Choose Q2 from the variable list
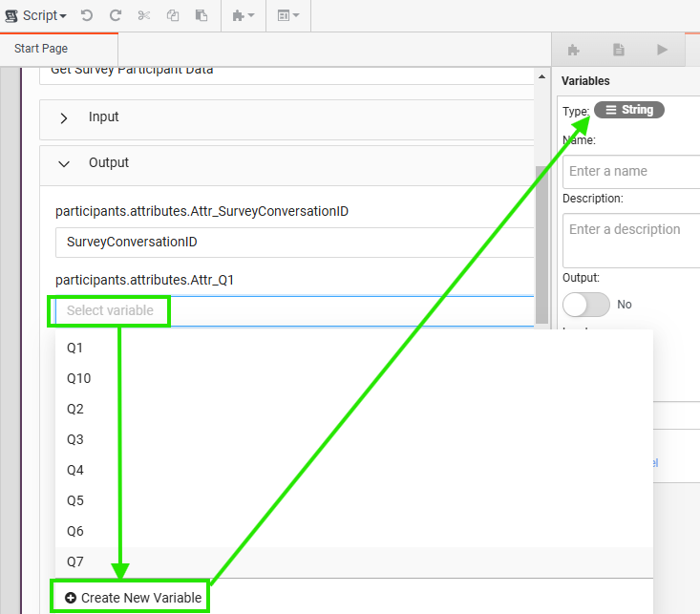 [x=354, y=409]
